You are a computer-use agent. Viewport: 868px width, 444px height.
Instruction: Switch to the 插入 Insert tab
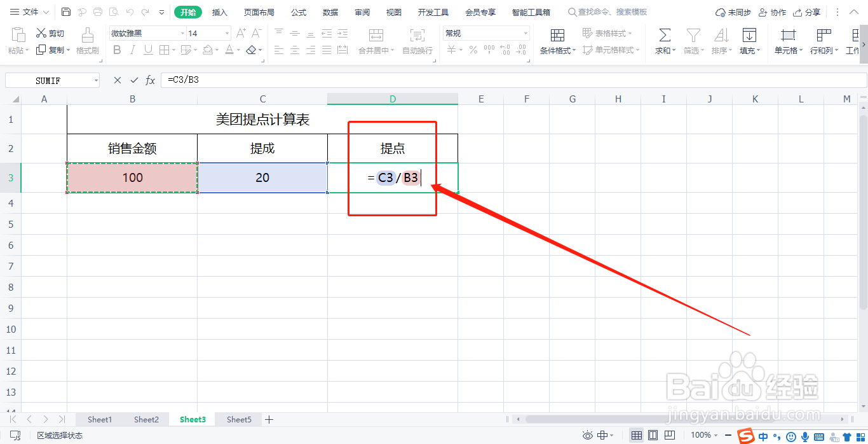219,12
